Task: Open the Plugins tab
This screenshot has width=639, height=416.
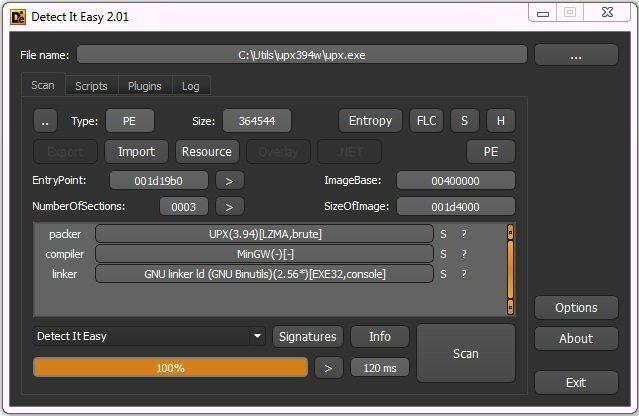Action: tap(145, 86)
